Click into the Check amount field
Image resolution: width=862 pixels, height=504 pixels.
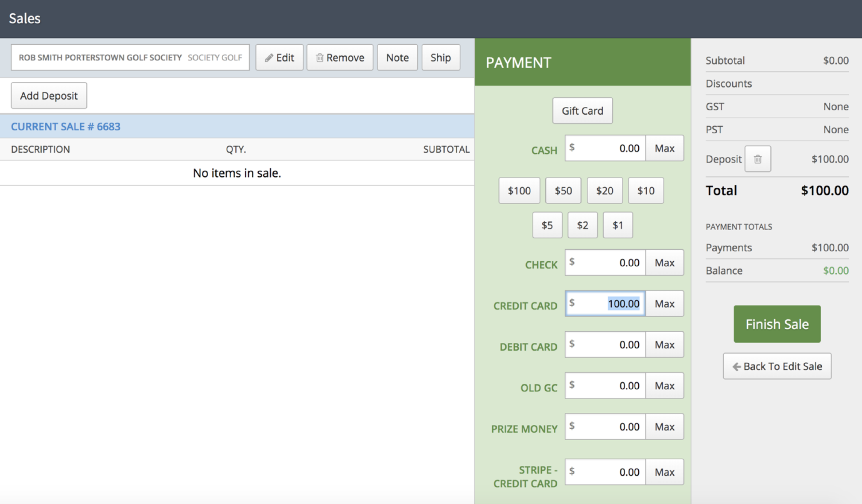(605, 263)
